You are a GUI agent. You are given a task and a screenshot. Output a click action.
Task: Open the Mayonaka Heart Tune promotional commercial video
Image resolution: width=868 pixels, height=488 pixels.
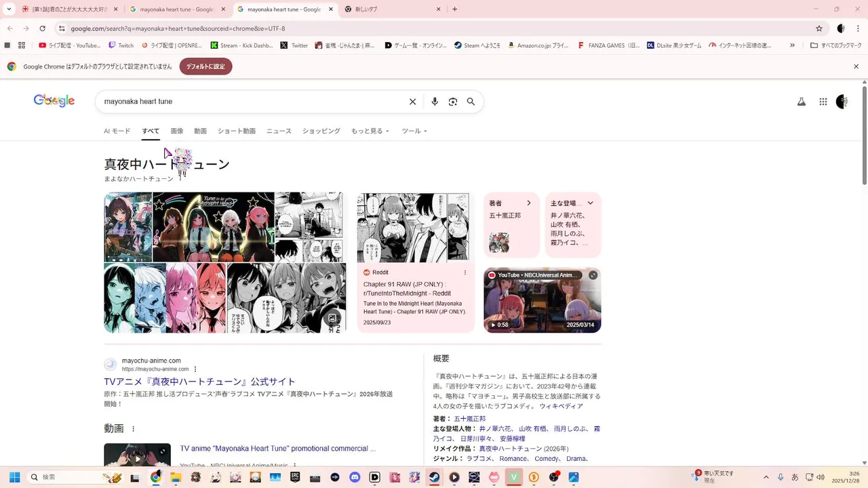[278, 449]
